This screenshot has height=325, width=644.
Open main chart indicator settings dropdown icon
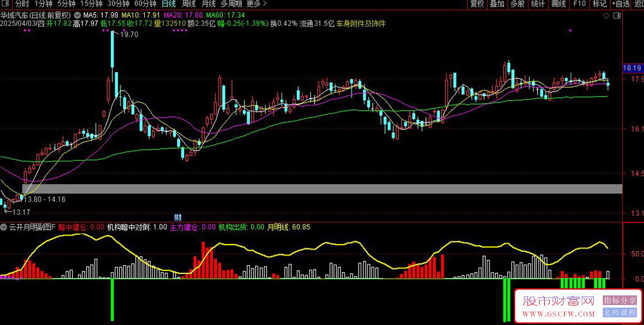pos(78,15)
